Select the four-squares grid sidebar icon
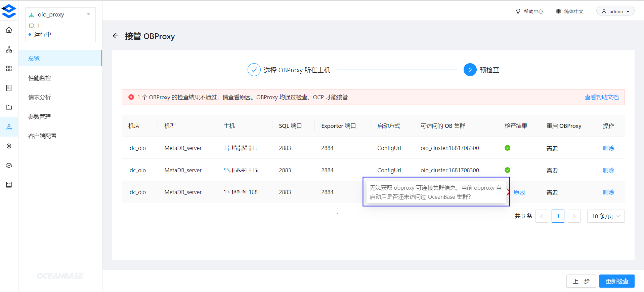The image size is (644, 292). click(9, 69)
